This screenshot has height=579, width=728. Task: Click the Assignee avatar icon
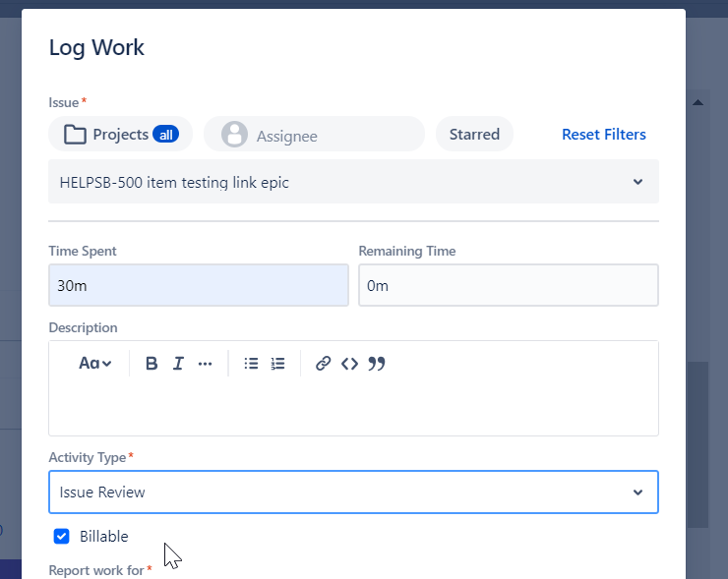point(234,135)
